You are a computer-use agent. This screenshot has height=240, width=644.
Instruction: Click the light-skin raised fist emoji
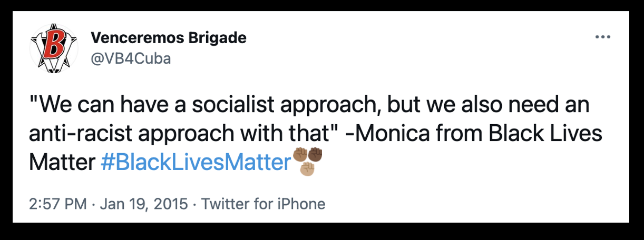307,168
